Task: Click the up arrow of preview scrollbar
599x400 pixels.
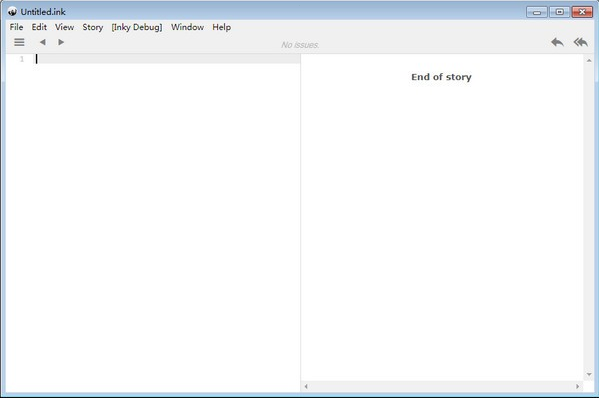Action: point(589,60)
